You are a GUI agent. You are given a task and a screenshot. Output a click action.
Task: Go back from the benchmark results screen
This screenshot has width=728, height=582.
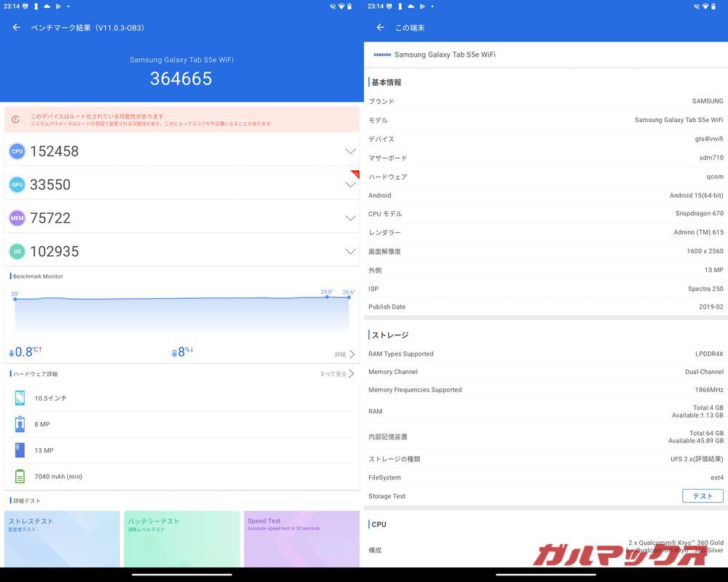coord(16,26)
